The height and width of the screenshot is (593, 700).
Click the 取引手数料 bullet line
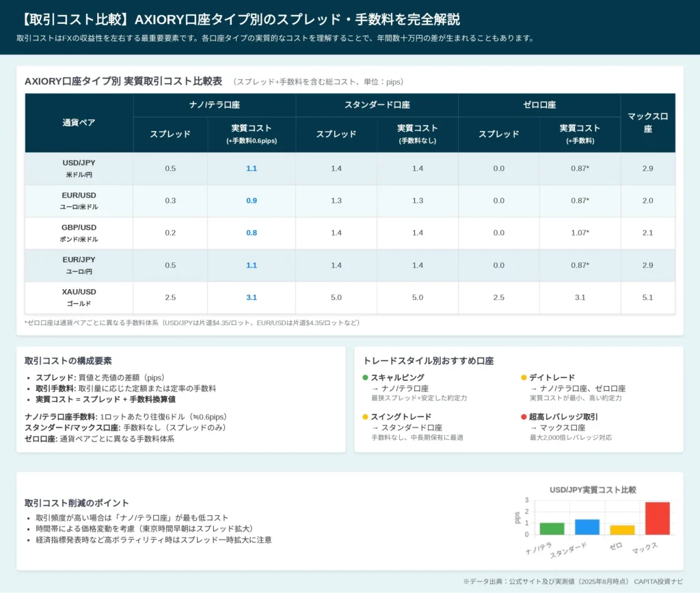(126, 388)
